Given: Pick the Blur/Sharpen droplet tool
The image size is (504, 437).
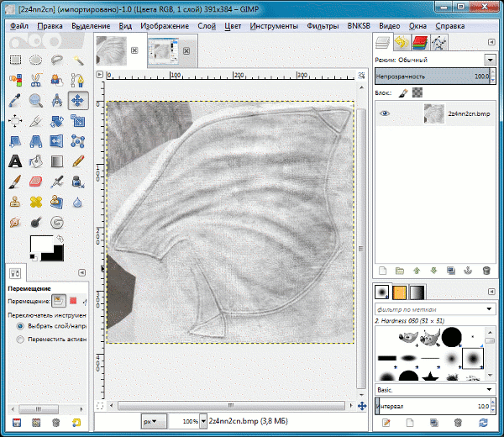Looking at the screenshot, I should (x=78, y=203).
